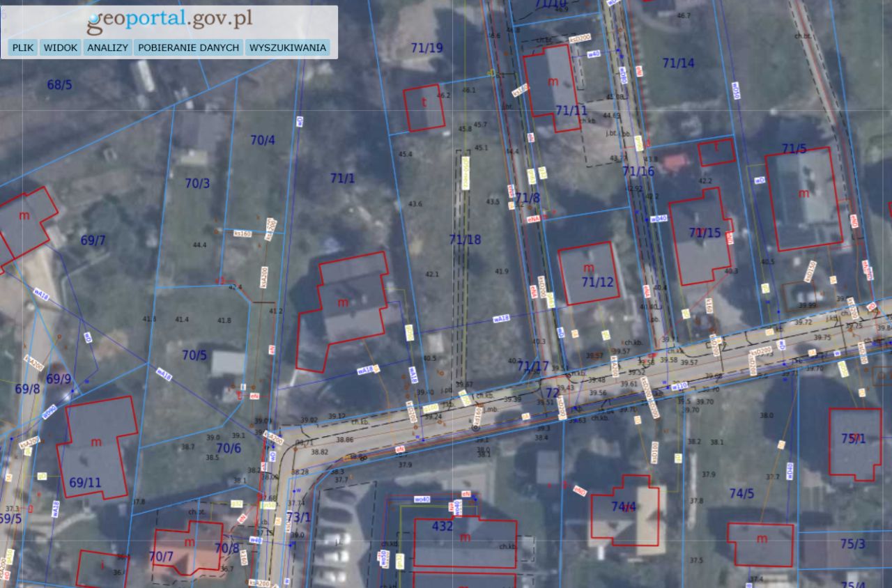Image resolution: width=892 pixels, height=588 pixels.
Task: Select parcel label 69/9
Action: [x=59, y=379]
